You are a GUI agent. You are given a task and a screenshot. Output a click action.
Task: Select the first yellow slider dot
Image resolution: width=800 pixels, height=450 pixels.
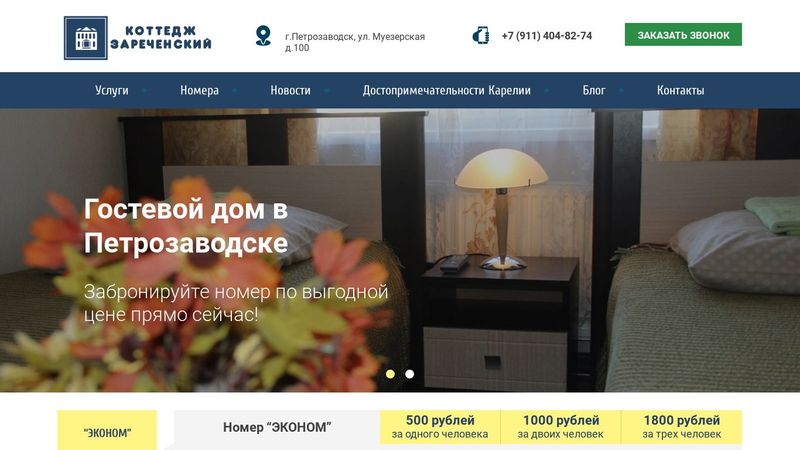(x=390, y=374)
